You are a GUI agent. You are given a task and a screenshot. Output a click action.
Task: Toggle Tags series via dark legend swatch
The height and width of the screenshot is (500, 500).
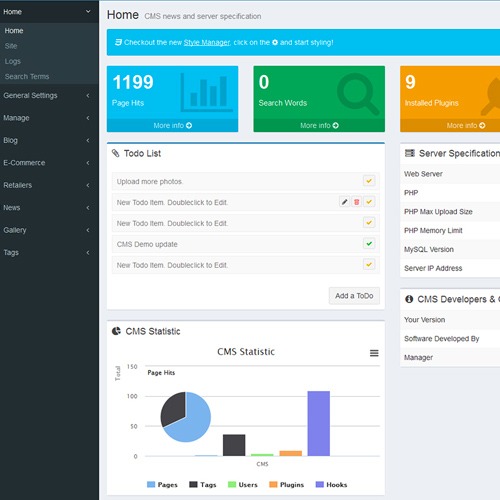click(193, 484)
